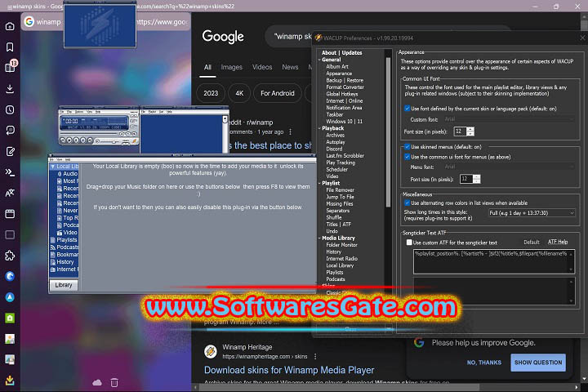Open 'Download skins for Winamp Media Player' link
Screen dimensions: 588x392
(289, 370)
